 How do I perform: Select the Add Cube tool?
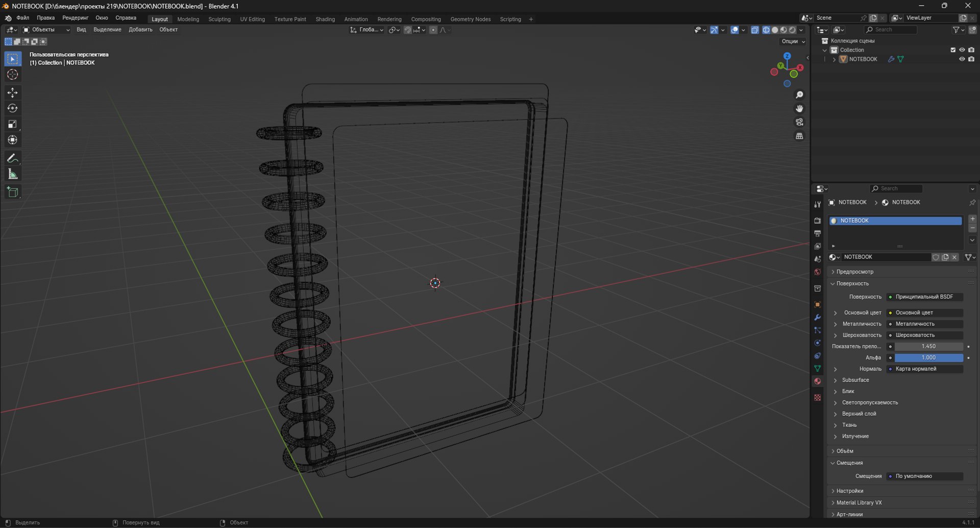coord(13,192)
